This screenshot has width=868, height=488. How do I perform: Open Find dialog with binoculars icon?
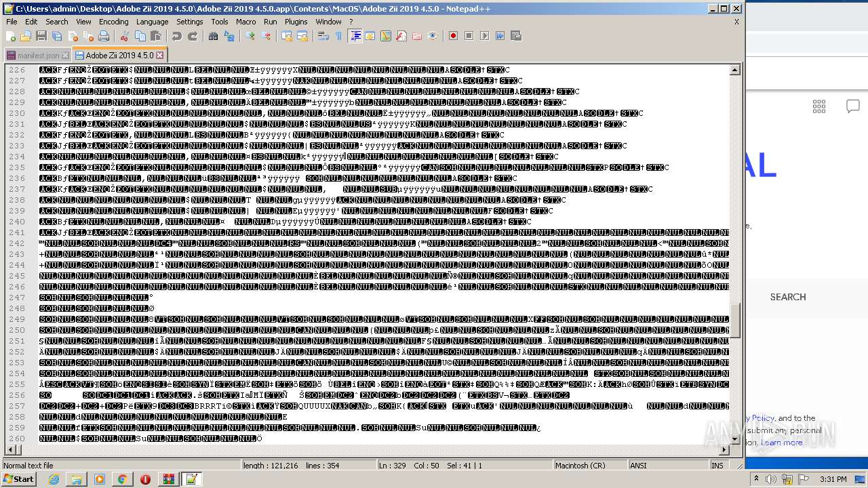[214, 36]
